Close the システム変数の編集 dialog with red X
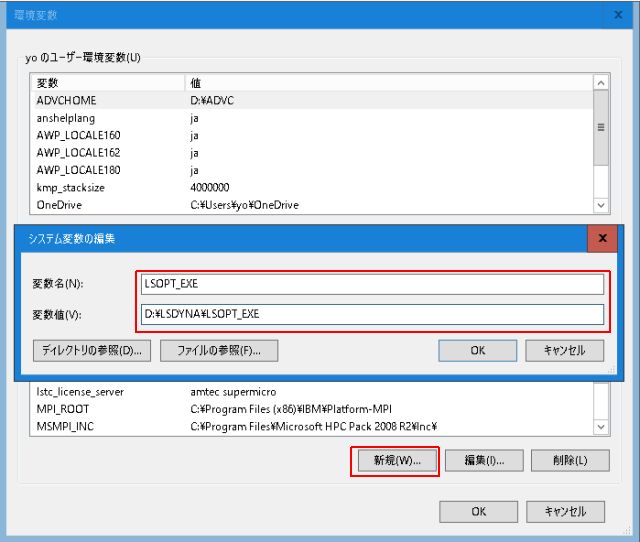Screen dimensions: 640x542 click(x=602, y=239)
